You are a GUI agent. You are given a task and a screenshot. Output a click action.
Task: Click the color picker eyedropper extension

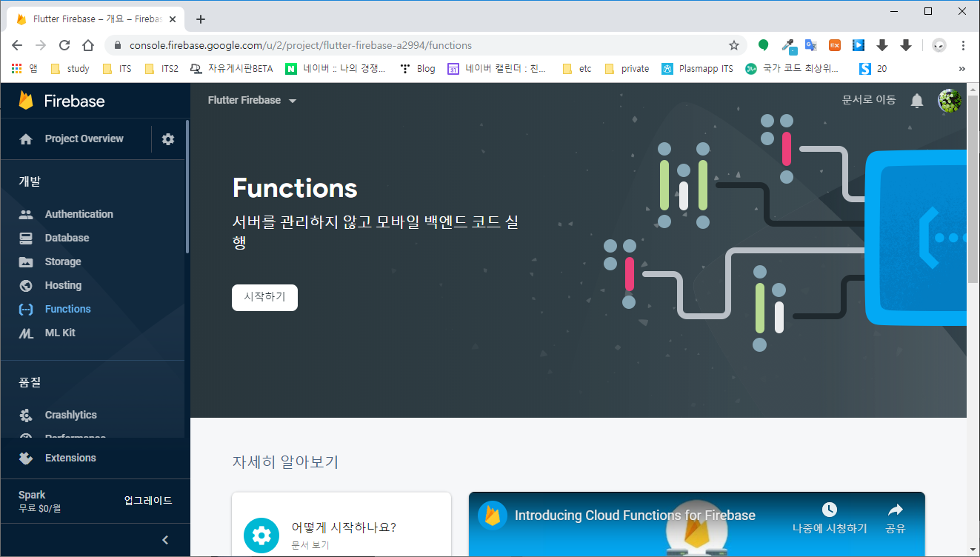[x=788, y=45]
